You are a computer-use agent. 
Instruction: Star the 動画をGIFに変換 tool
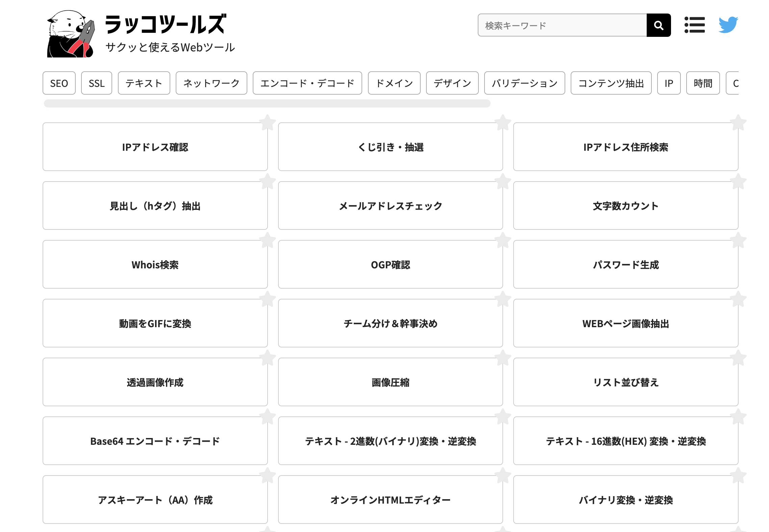tap(267, 299)
